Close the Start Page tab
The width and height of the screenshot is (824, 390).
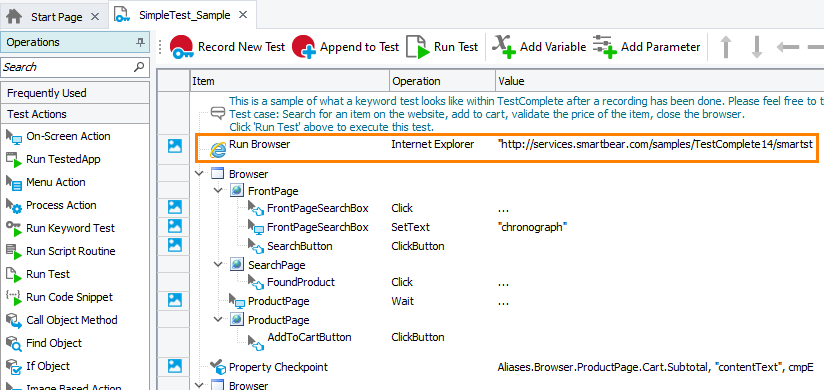(x=95, y=17)
